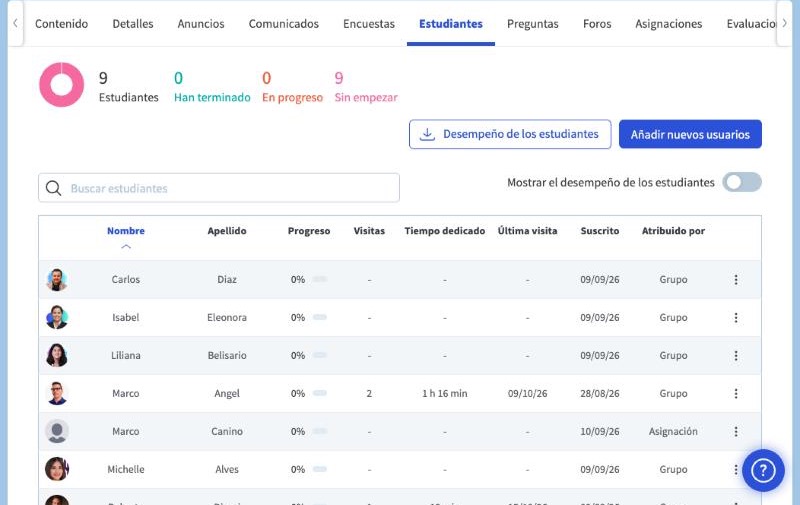Open options menu for Marco Angel row
Image resolution: width=800 pixels, height=505 pixels.
point(736,393)
